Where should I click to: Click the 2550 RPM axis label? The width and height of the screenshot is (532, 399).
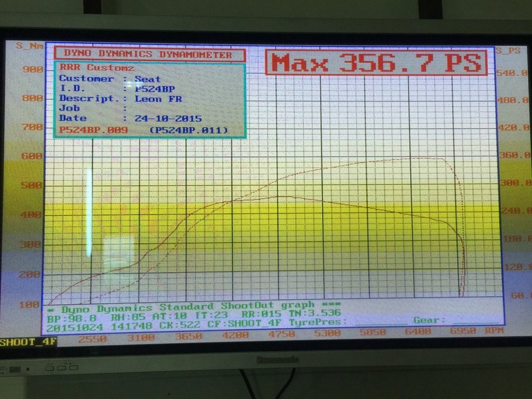pyautogui.click(x=93, y=339)
